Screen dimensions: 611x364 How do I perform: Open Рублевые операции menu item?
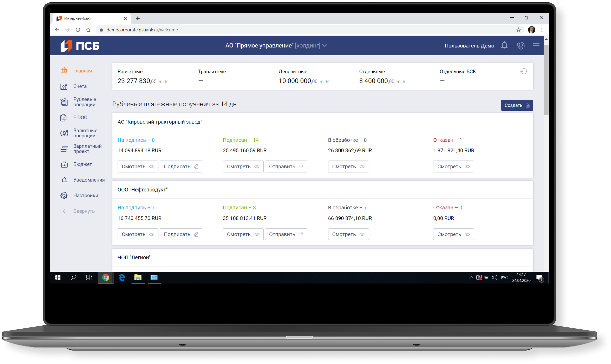[85, 102]
